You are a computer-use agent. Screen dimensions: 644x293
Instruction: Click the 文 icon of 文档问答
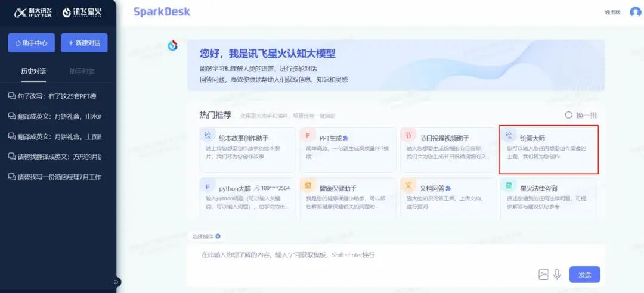tap(408, 185)
